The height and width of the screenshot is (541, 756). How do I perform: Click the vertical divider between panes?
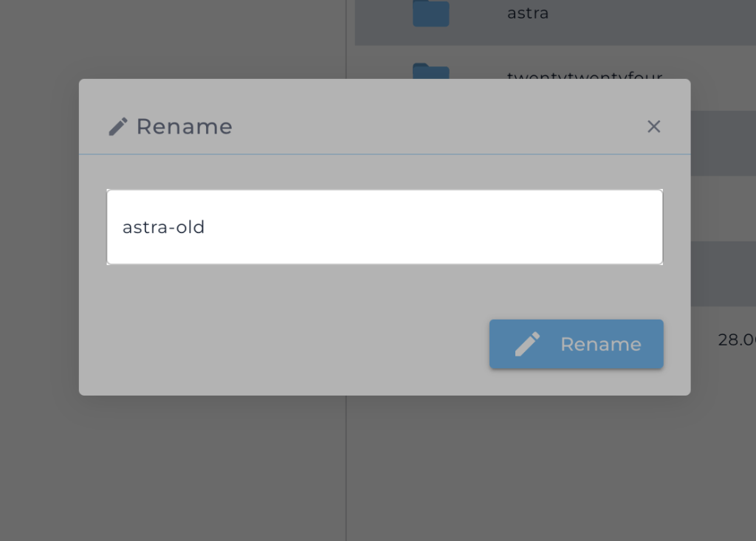[x=346, y=458]
